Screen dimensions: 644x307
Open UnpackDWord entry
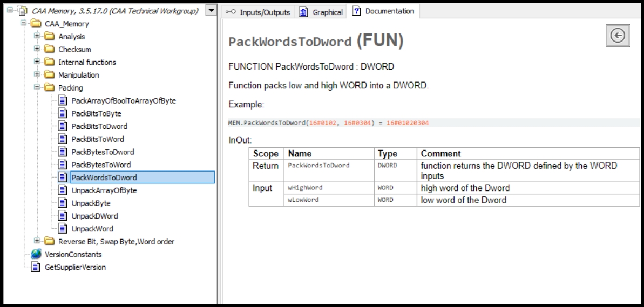95,216
